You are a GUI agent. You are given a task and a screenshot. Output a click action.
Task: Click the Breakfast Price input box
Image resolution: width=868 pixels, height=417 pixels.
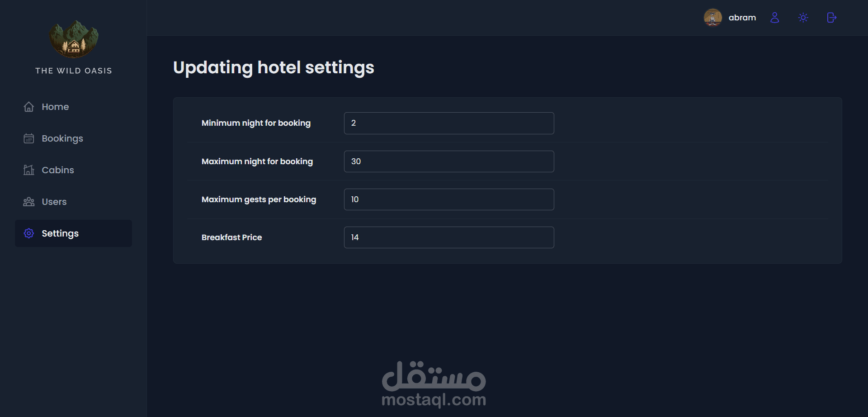pyautogui.click(x=448, y=237)
